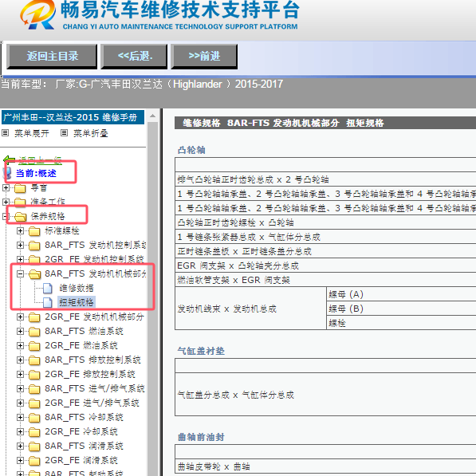Click the 菜单展开 list icon

pyautogui.click(x=6, y=133)
